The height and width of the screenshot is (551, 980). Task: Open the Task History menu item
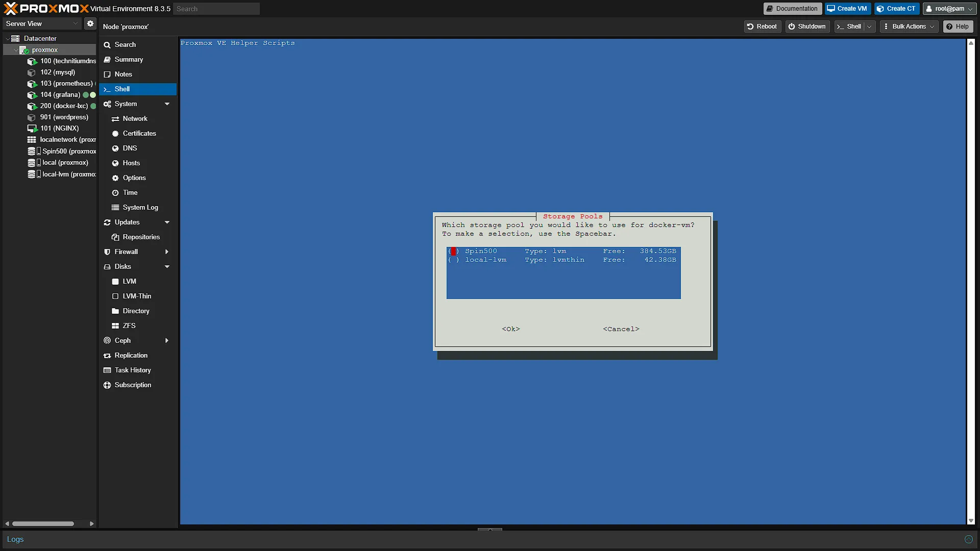click(x=138, y=370)
